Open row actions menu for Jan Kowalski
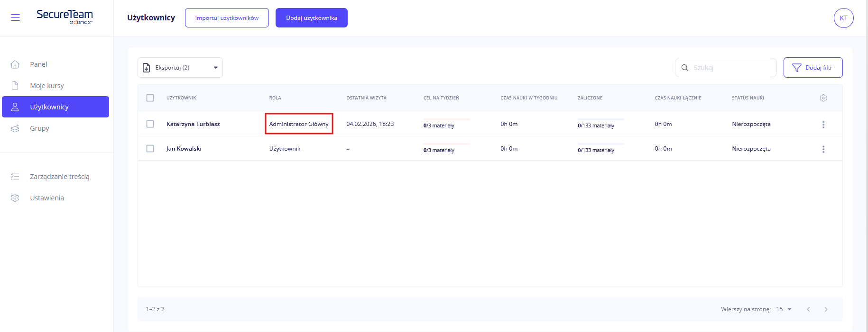Image resolution: width=868 pixels, height=332 pixels. tap(823, 149)
